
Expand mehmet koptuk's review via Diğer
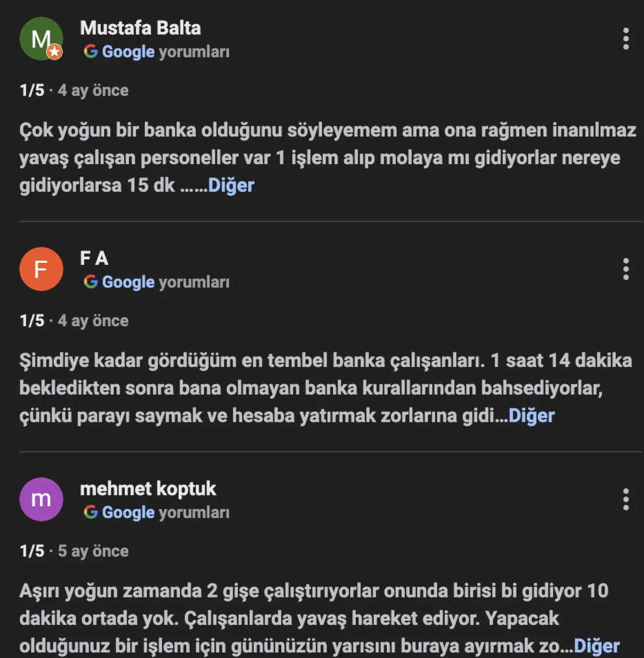(x=597, y=646)
